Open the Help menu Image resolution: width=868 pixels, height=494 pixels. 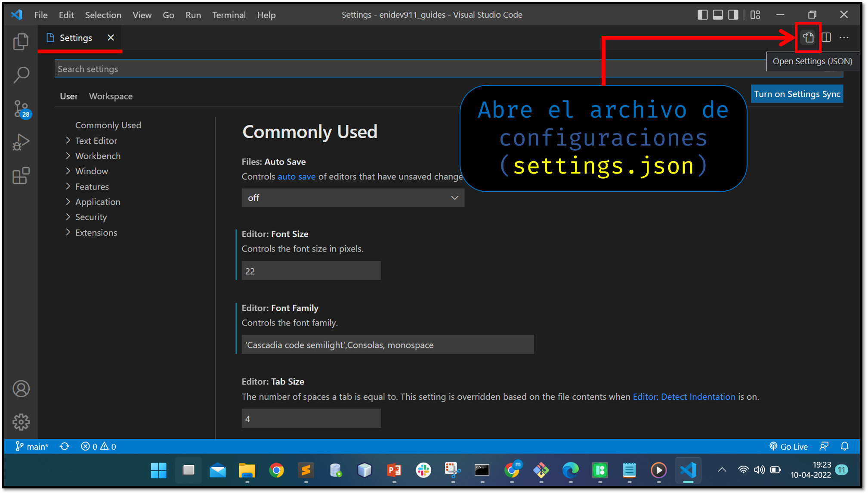click(x=266, y=15)
